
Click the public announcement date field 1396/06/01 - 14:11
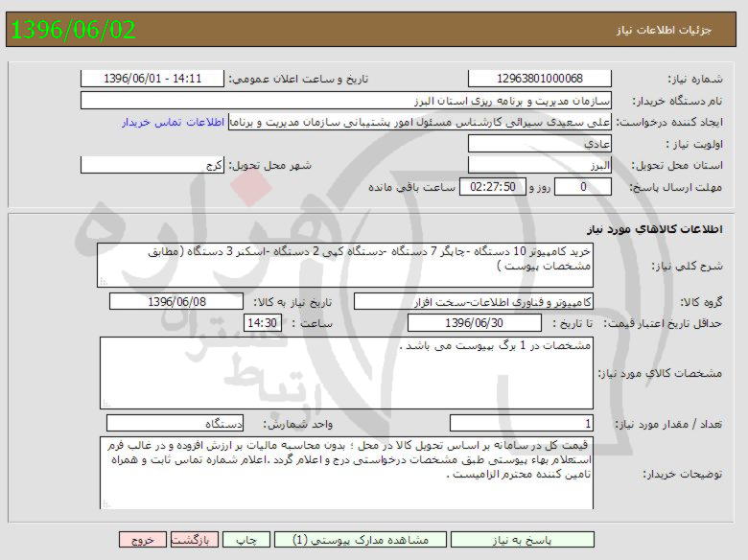[152, 79]
